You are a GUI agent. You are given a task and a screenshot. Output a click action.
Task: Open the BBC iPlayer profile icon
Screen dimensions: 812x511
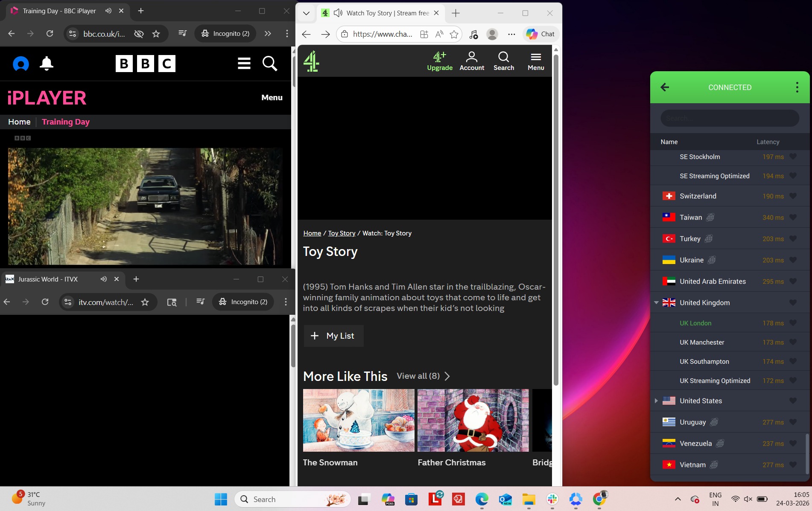click(x=20, y=64)
